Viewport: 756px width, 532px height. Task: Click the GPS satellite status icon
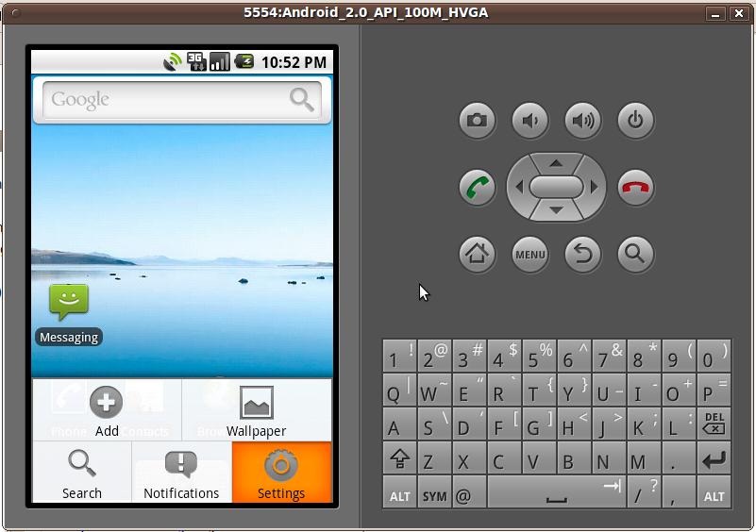(x=173, y=61)
